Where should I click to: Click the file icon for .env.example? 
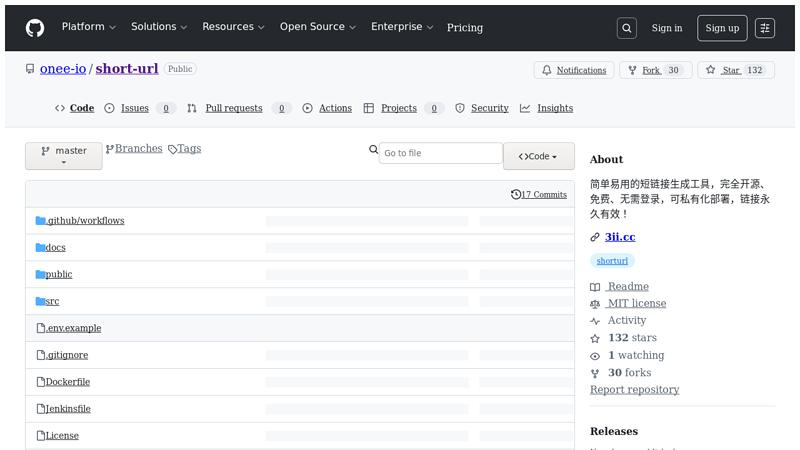(41, 328)
